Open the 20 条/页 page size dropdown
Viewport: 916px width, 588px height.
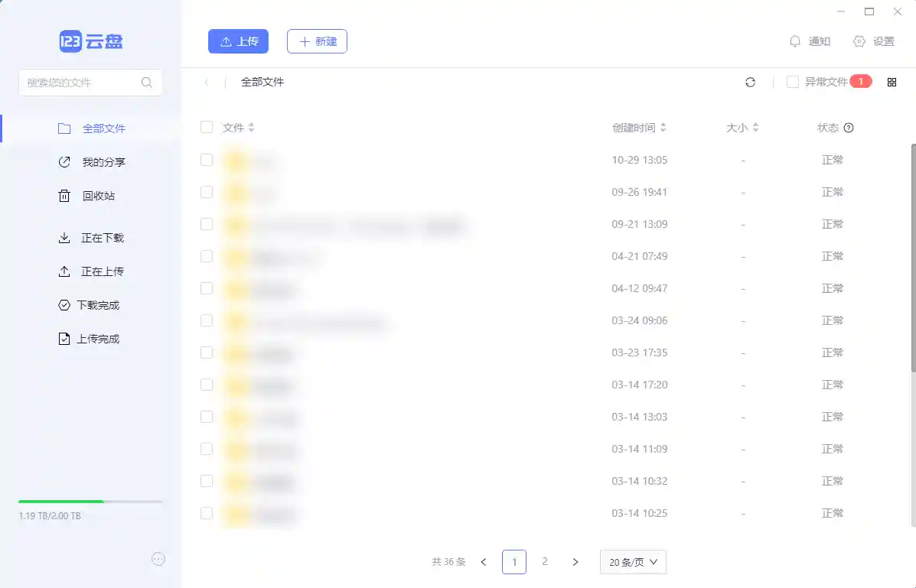[633, 562]
